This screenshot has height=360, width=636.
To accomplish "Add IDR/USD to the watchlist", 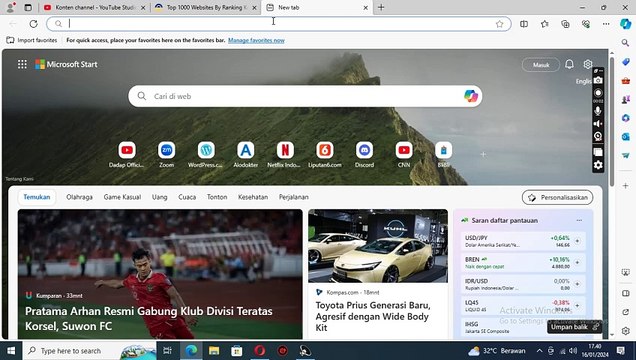I will tap(577, 284).
